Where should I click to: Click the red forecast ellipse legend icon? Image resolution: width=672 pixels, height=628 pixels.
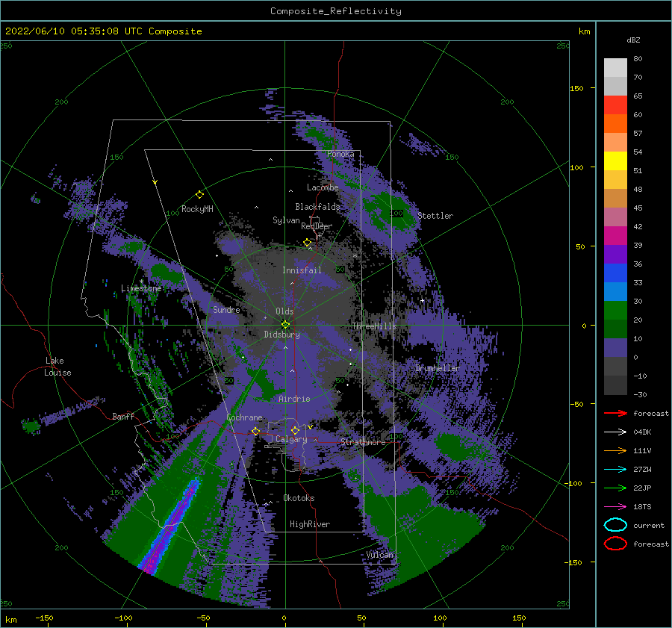(615, 544)
